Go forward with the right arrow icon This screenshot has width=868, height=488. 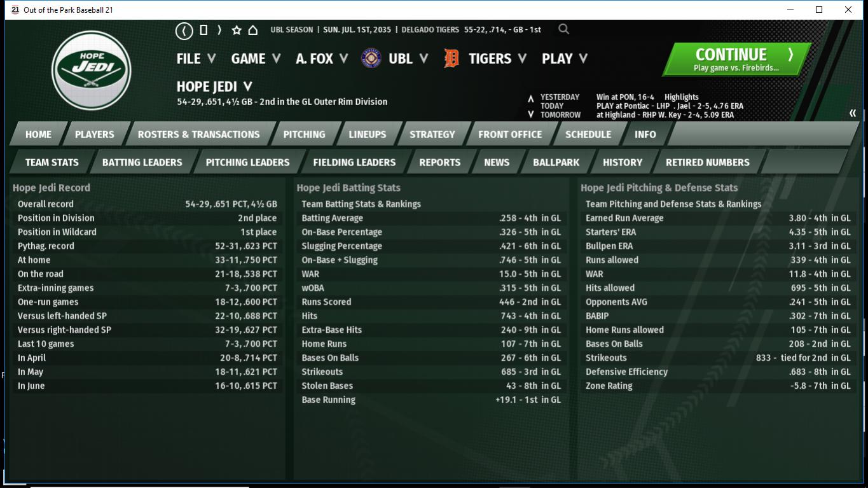pyautogui.click(x=219, y=30)
